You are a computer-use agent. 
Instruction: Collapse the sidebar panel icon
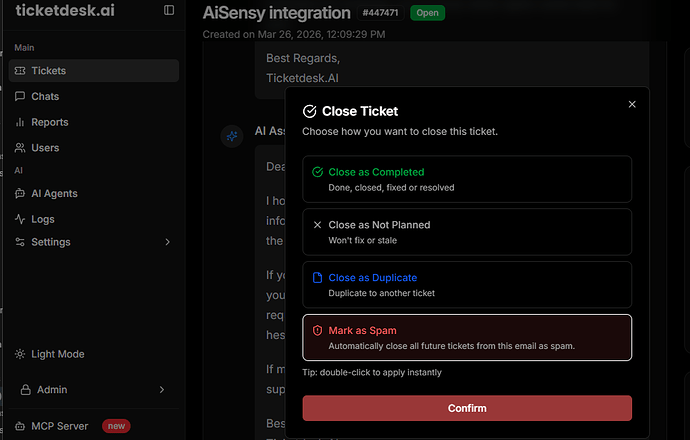pos(169,10)
